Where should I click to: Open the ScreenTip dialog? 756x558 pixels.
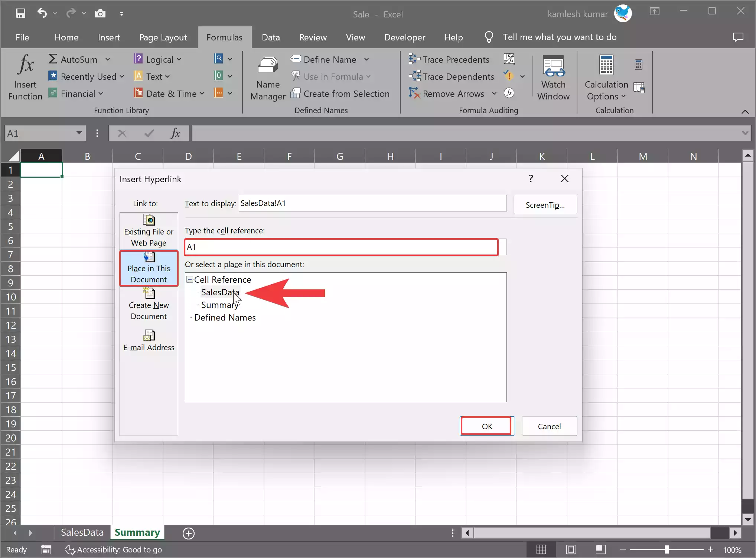[x=545, y=204]
